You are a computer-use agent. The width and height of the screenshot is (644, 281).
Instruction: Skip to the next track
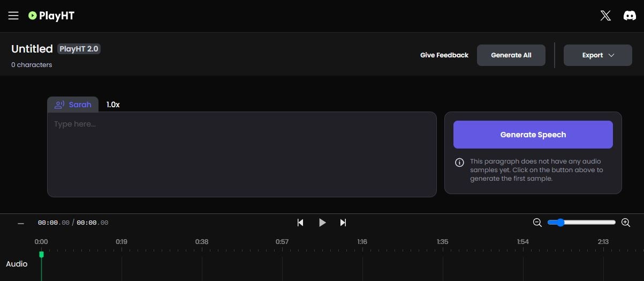click(343, 223)
